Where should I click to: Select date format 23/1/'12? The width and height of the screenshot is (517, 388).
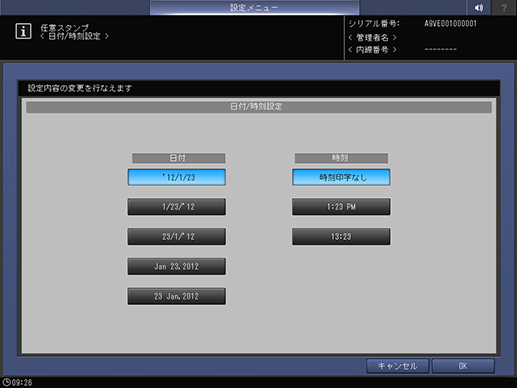click(177, 237)
